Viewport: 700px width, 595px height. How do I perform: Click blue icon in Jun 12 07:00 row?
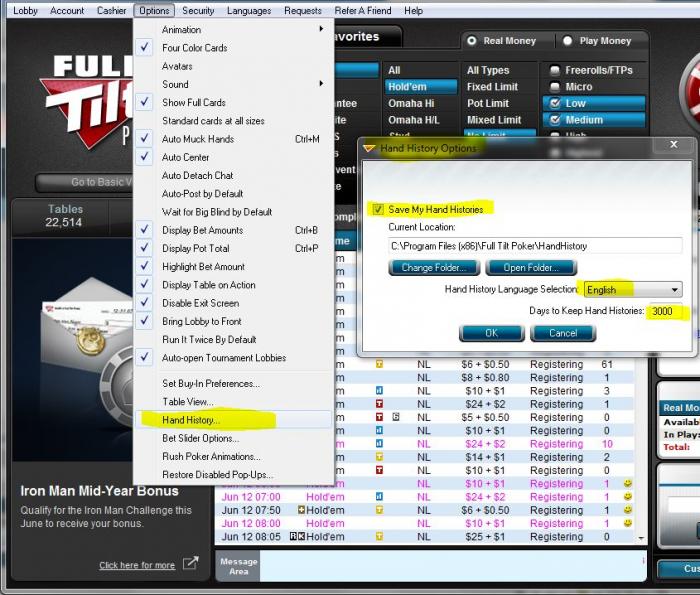pos(379,496)
